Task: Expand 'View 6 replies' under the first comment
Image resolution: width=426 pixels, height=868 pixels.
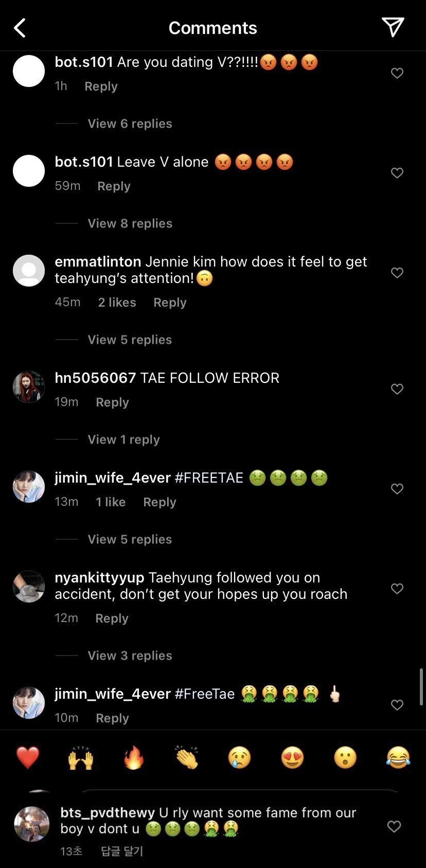Action: tap(130, 123)
